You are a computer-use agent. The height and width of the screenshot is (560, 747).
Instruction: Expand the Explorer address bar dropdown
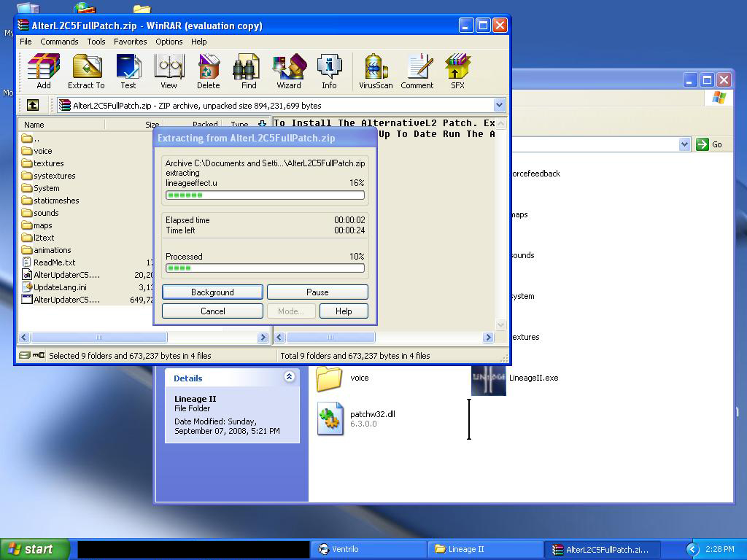tap(684, 144)
